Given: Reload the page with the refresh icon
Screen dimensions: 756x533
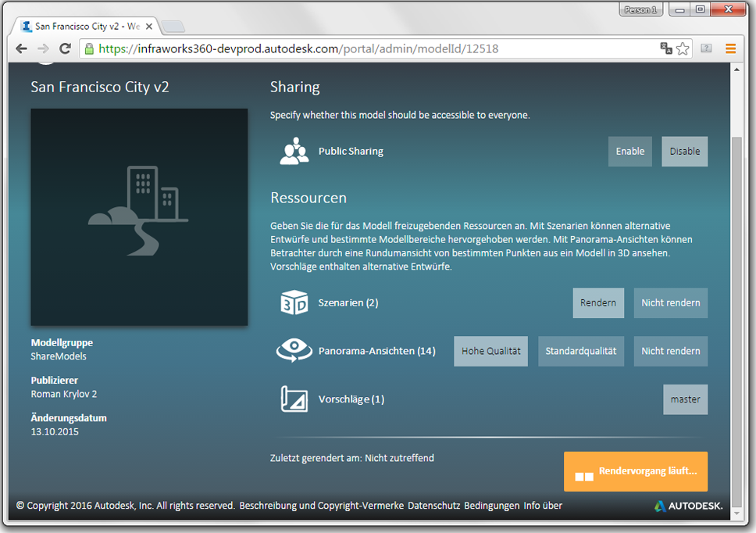Looking at the screenshot, I should pyautogui.click(x=65, y=48).
